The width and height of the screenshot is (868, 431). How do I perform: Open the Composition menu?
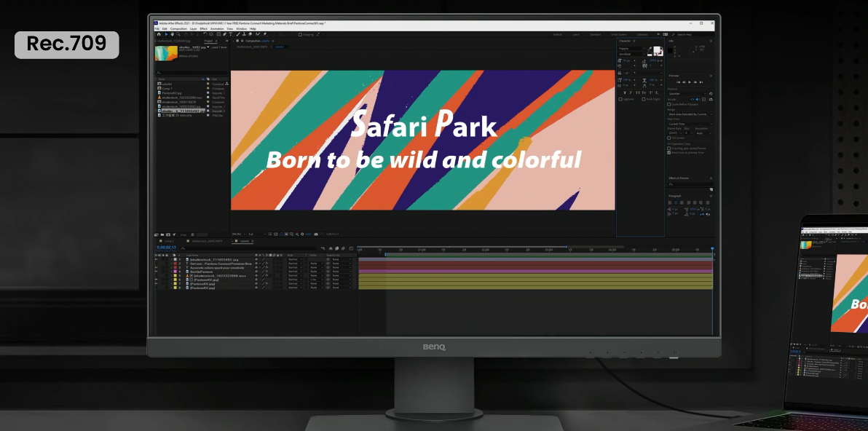[178, 28]
